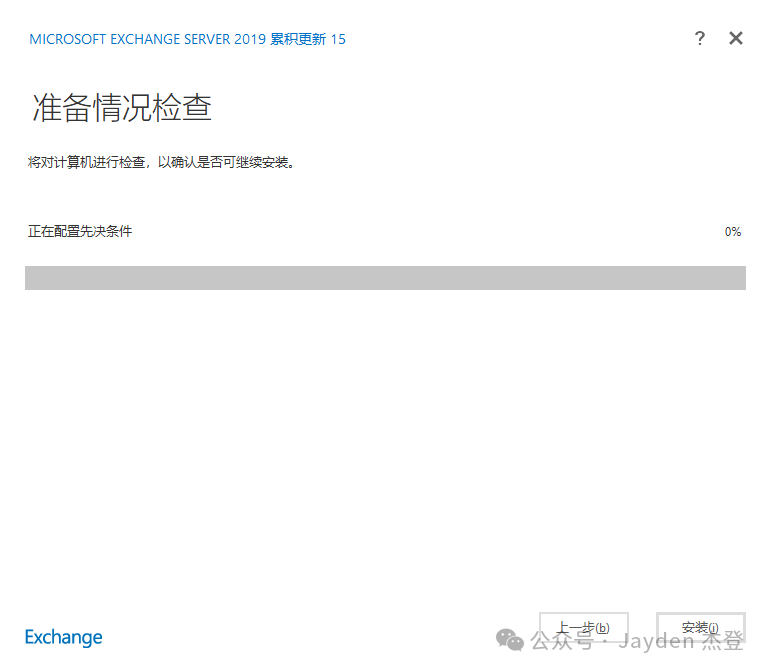Close the Exchange setup window

point(736,39)
